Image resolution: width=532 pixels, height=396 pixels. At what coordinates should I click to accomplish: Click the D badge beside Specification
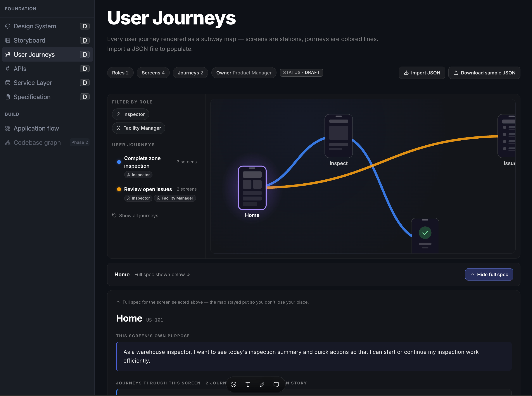85,97
